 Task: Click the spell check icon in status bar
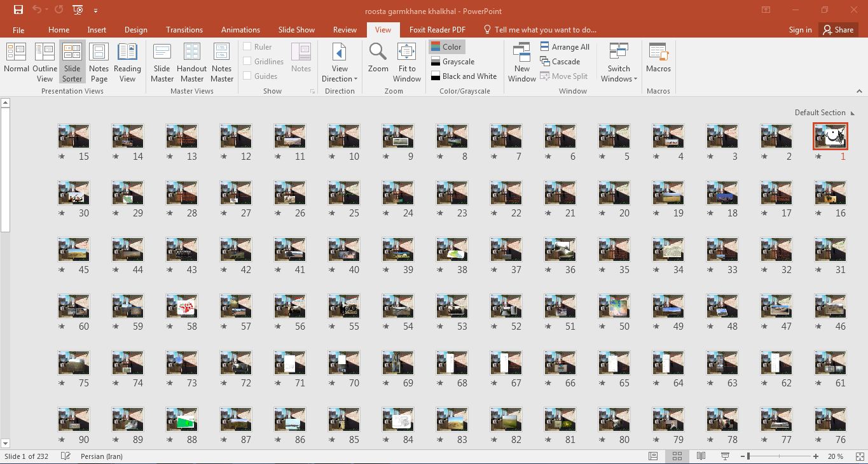tap(65, 456)
